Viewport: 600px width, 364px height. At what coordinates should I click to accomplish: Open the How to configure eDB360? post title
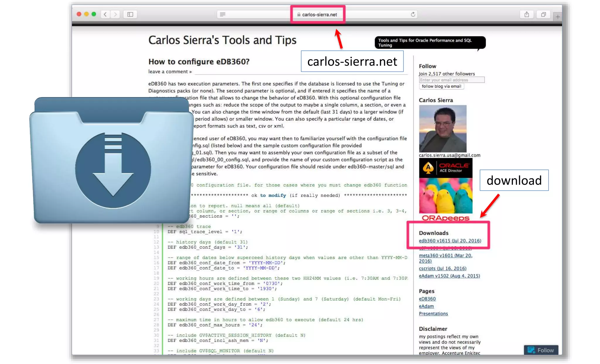point(199,61)
